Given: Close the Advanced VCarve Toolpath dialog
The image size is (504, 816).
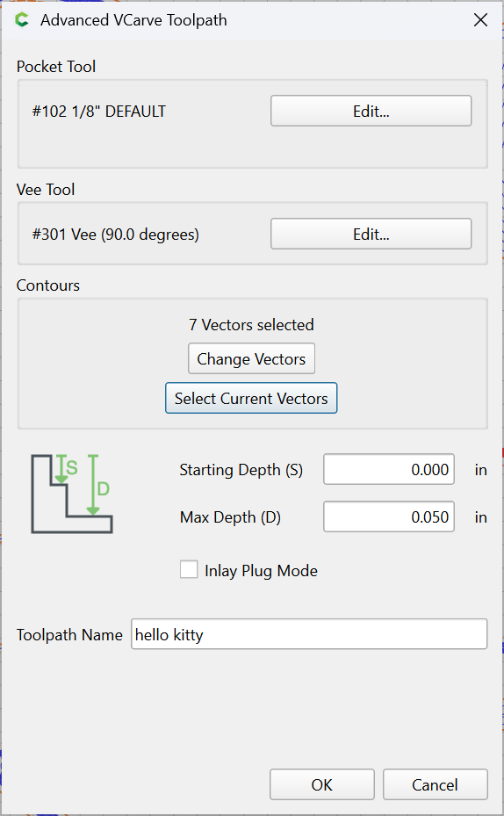Looking at the screenshot, I should click(480, 20).
